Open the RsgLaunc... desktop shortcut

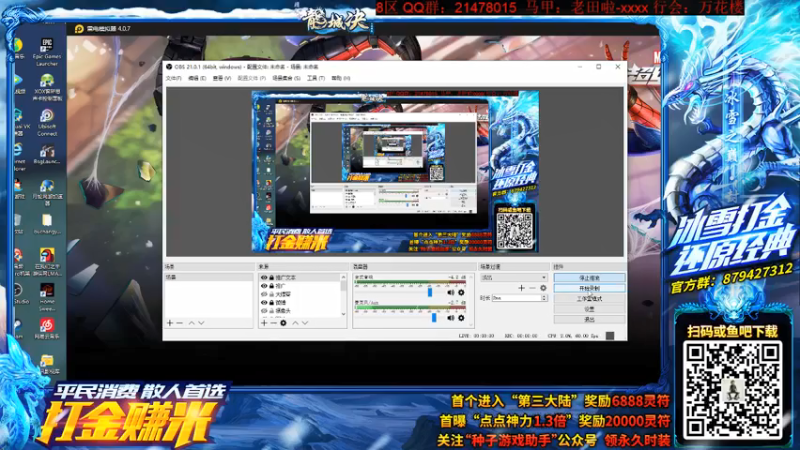coord(47,155)
